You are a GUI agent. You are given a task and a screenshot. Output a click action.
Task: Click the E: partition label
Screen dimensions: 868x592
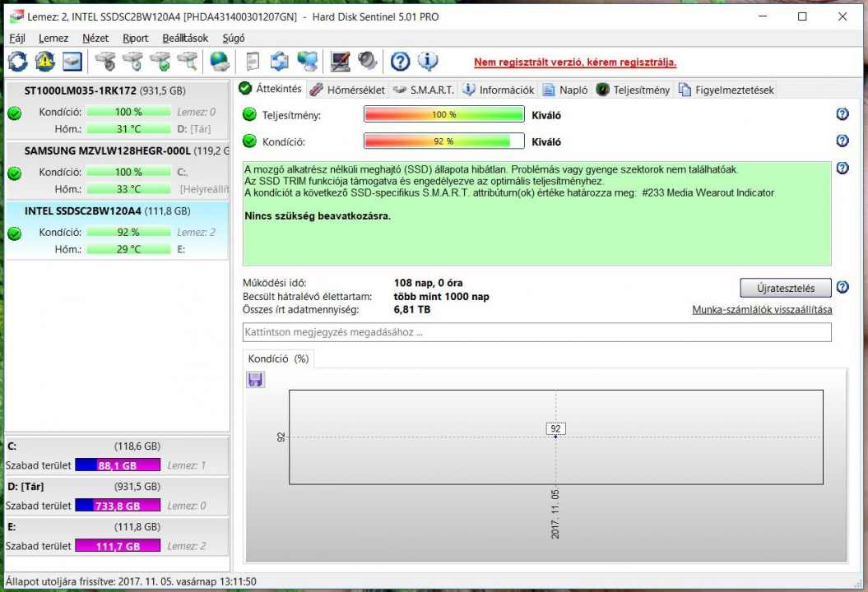tap(12, 527)
